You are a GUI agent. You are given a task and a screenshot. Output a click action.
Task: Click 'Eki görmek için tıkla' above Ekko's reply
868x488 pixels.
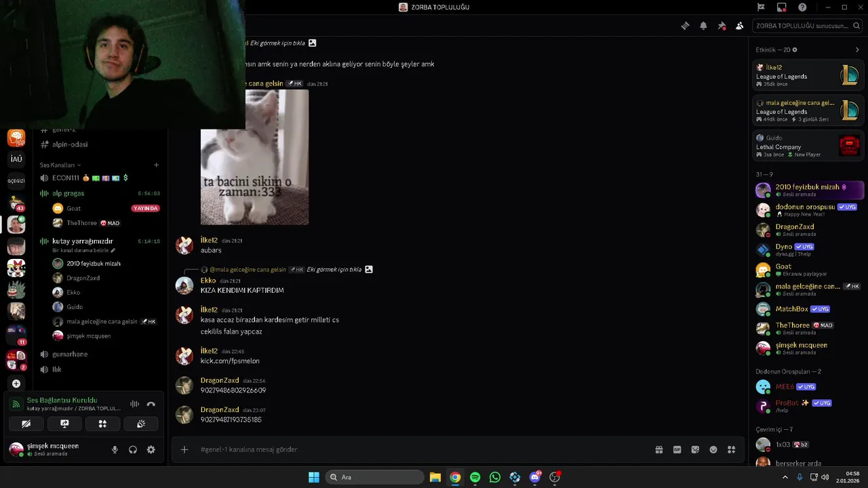[334, 269]
